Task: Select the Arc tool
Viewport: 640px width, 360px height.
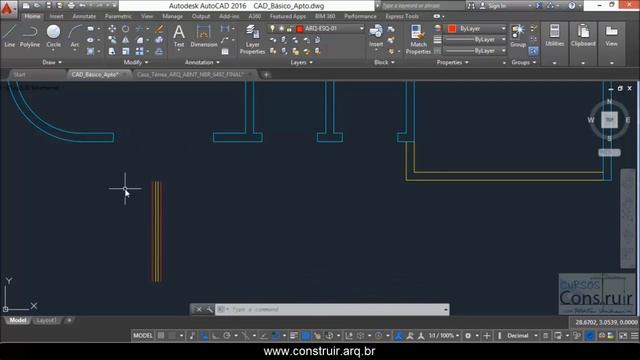Action: click(75, 36)
